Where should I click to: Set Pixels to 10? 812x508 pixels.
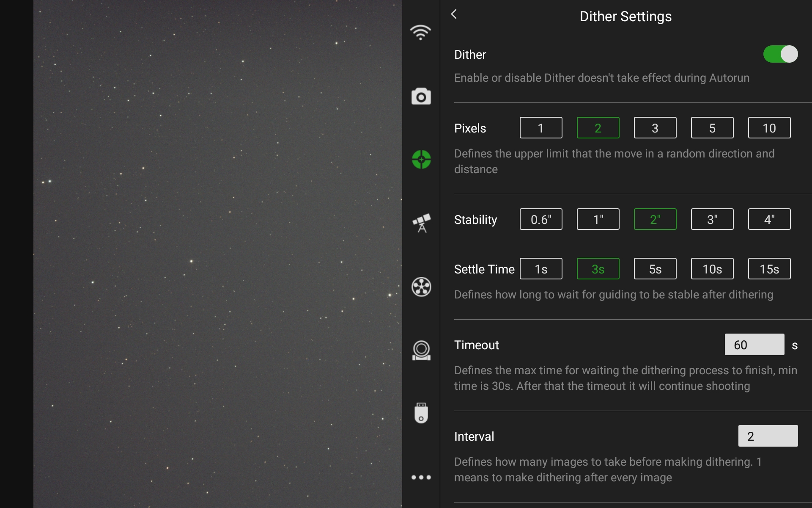[x=769, y=128]
